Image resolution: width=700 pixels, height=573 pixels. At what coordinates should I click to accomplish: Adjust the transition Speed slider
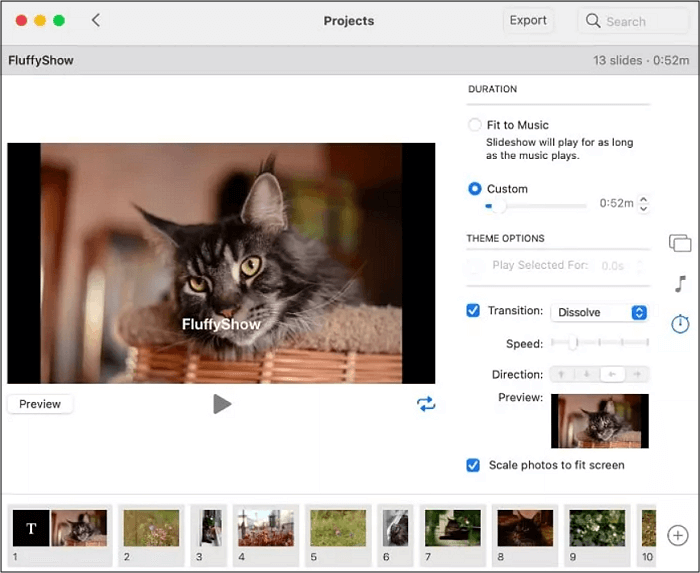(573, 343)
